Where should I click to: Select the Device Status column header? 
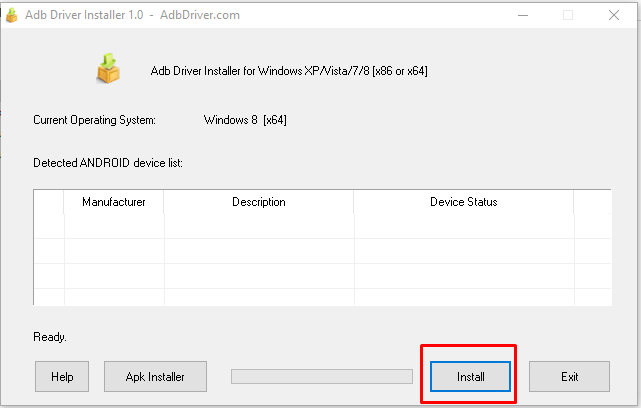[x=463, y=202]
